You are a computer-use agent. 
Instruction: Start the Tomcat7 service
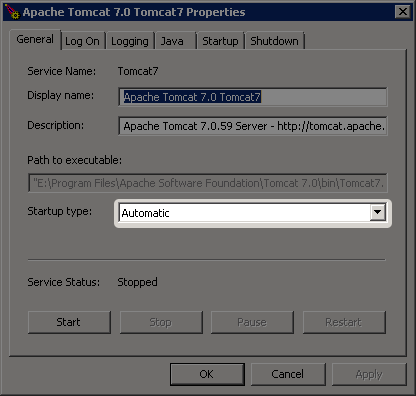(x=69, y=322)
